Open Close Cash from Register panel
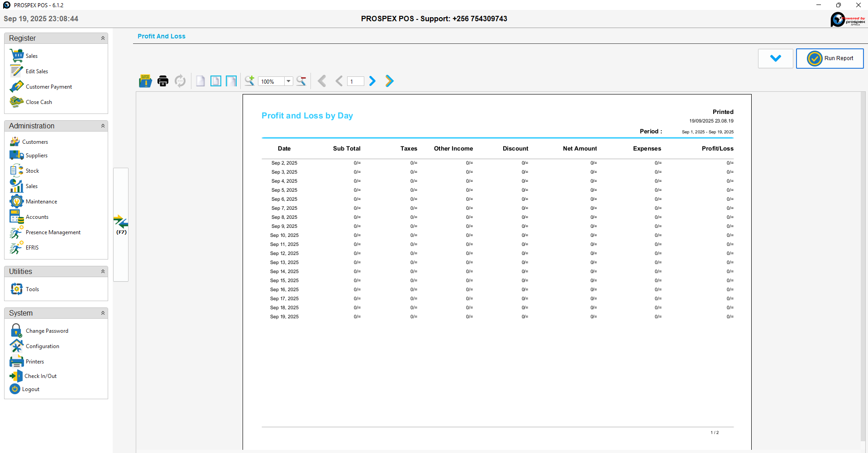The width and height of the screenshot is (868, 453). 38,102
